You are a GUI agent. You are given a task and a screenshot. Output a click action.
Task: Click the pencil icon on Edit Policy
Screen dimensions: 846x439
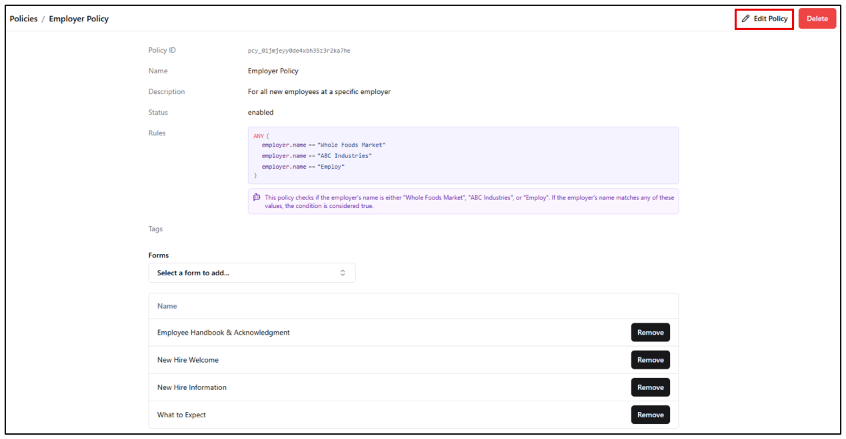(x=745, y=19)
